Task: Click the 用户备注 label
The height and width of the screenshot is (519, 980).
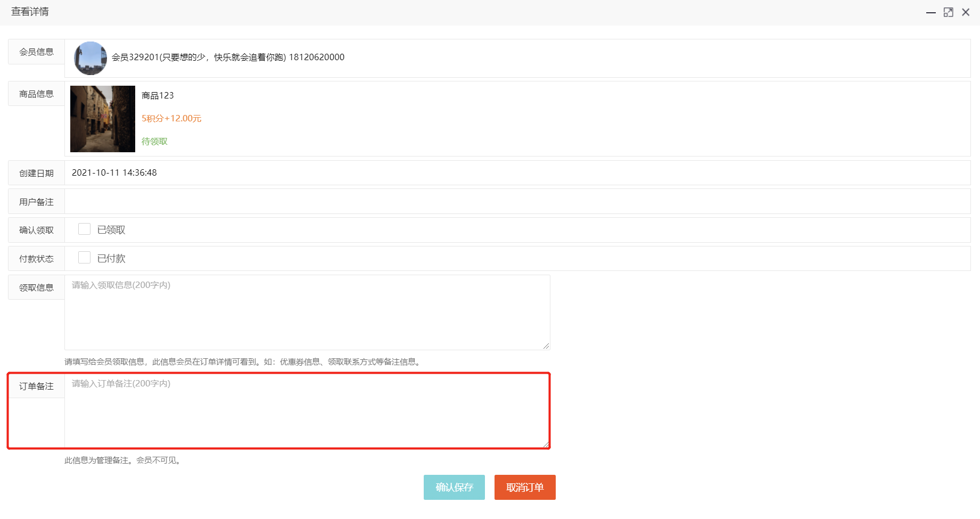Action: 36,202
